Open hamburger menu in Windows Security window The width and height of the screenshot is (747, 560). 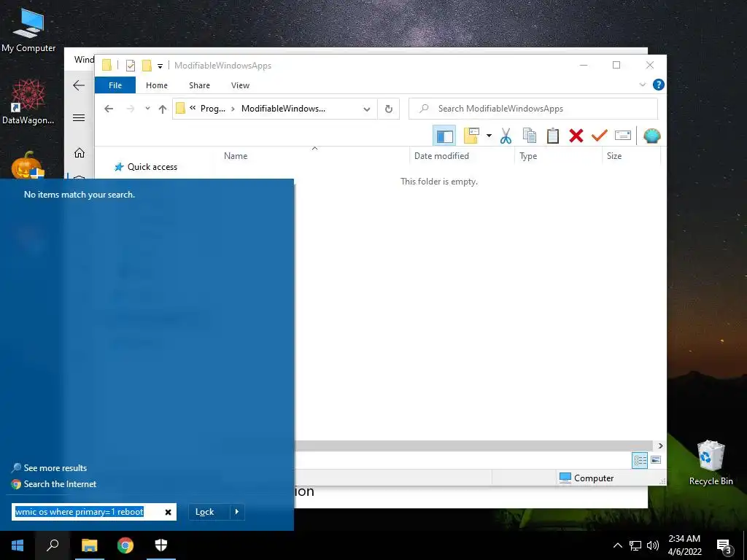click(79, 117)
